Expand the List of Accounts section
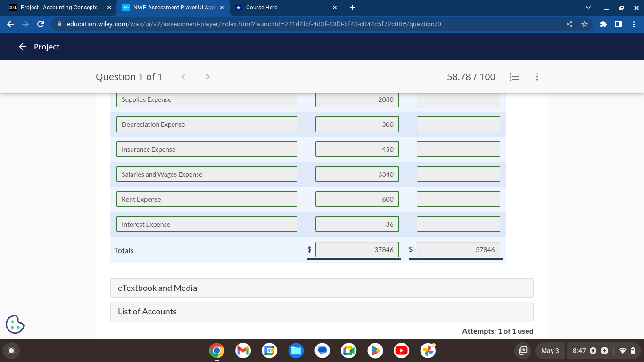 (x=322, y=311)
